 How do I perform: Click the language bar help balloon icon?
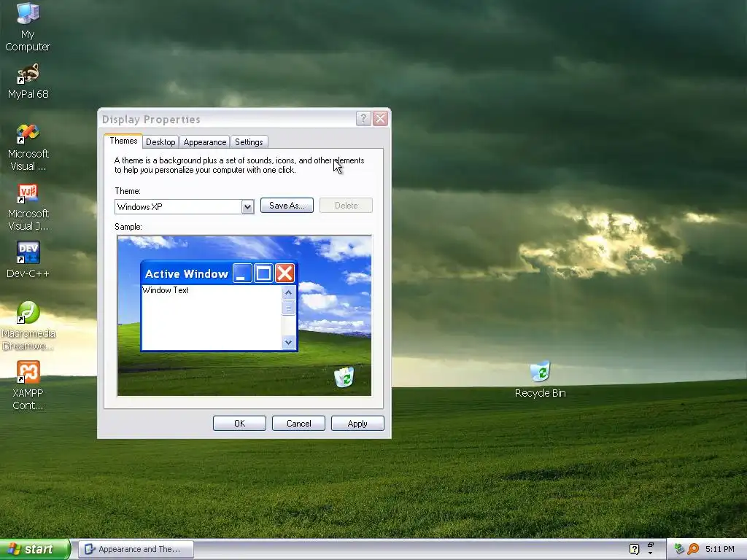click(634, 549)
